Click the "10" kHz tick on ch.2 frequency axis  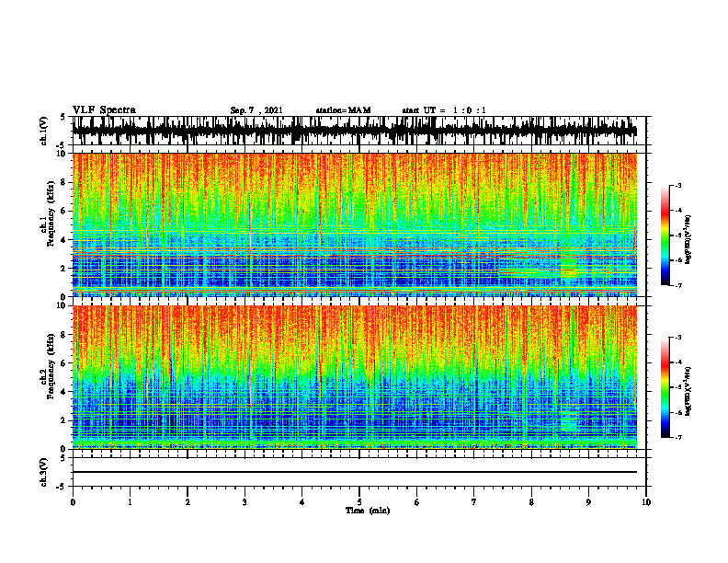pyautogui.click(x=63, y=305)
